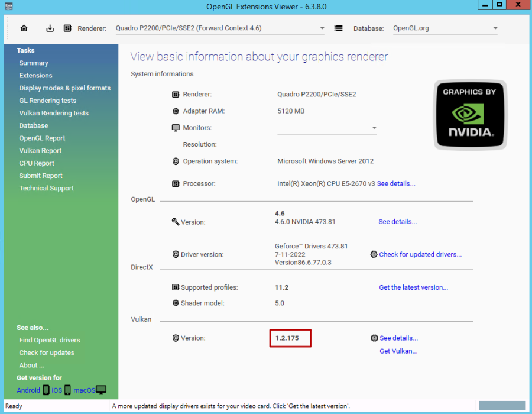Click the macOS version link
This screenshot has height=414, width=532.
tap(84, 390)
